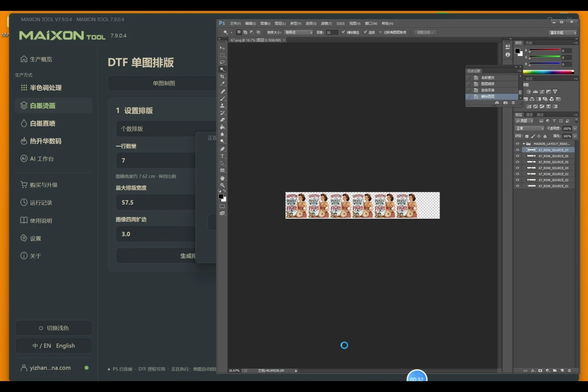Click the toolbox foreground color swatch
Viewport: 588px width, 392px height.
pos(221,196)
